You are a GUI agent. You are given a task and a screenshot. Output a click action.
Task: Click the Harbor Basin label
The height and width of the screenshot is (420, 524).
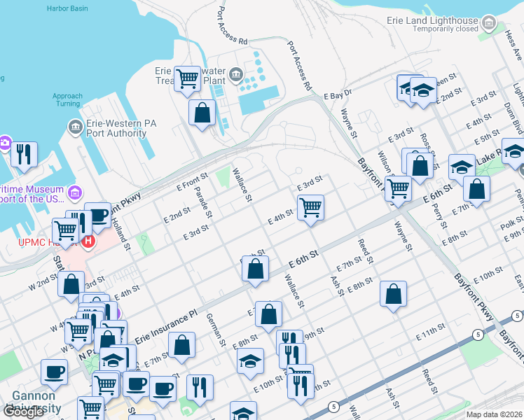click(67, 8)
